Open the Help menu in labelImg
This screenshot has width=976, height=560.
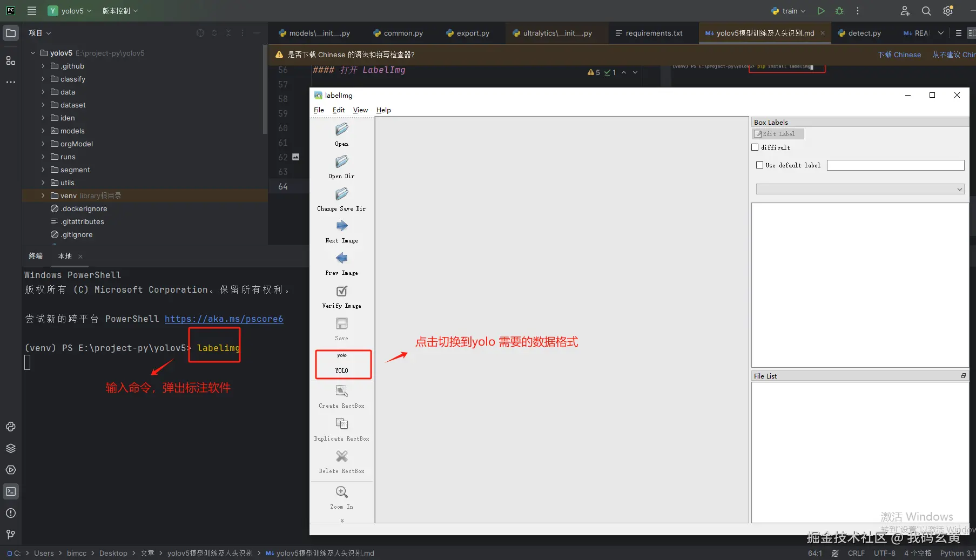pos(383,110)
